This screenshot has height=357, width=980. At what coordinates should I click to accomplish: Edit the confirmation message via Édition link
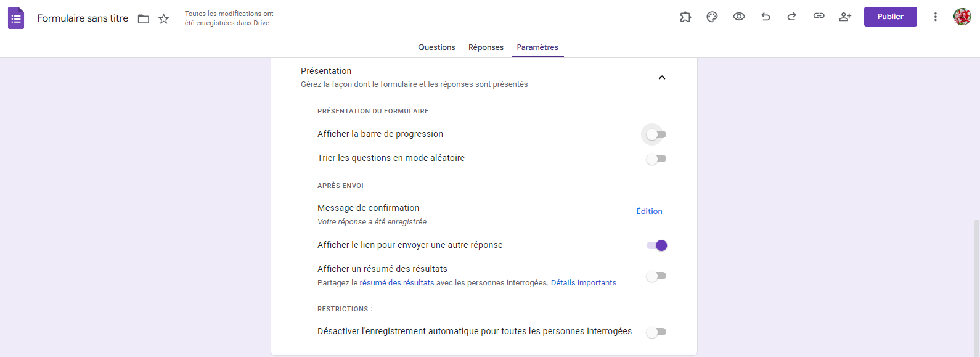click(649, 211)
